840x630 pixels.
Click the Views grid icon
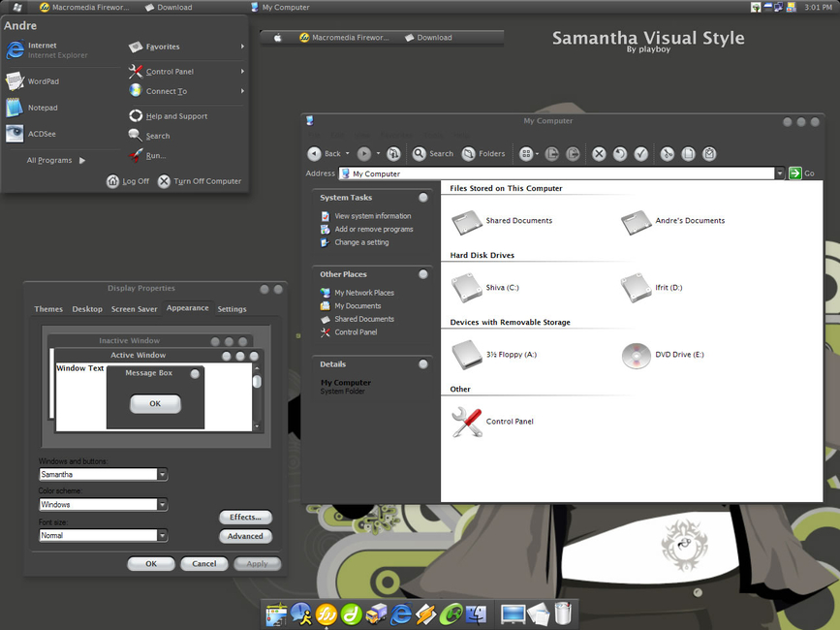click(526, 154)
